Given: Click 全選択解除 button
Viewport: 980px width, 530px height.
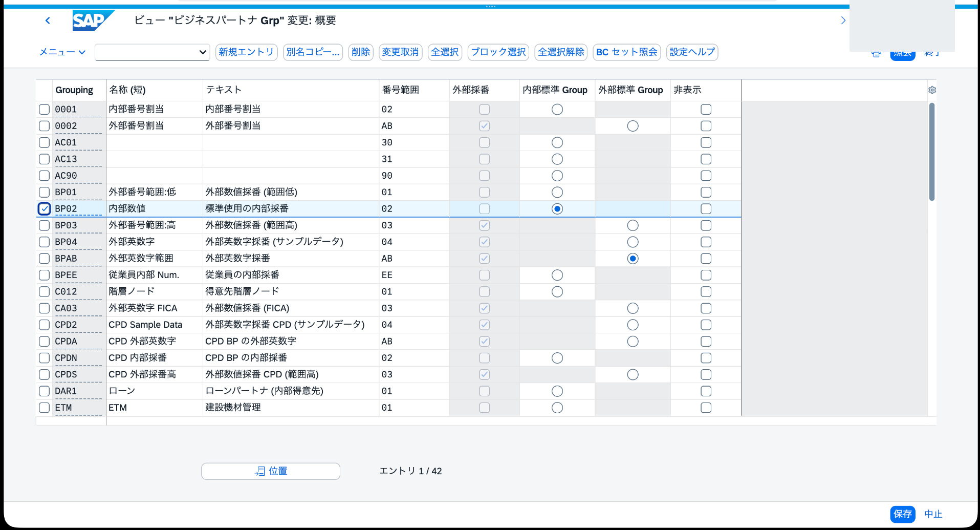Looking at the screenshot, I should pos(561,52).
